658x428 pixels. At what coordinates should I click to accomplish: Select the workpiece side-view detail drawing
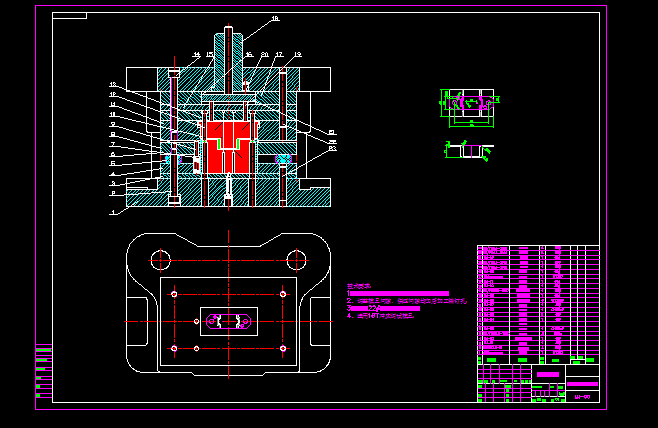[469, 151]
